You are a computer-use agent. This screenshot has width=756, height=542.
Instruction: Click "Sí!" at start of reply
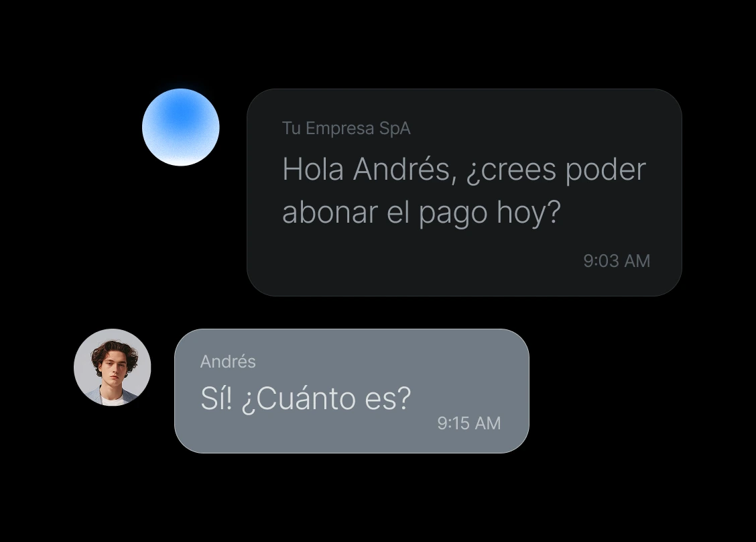(216, 398)
